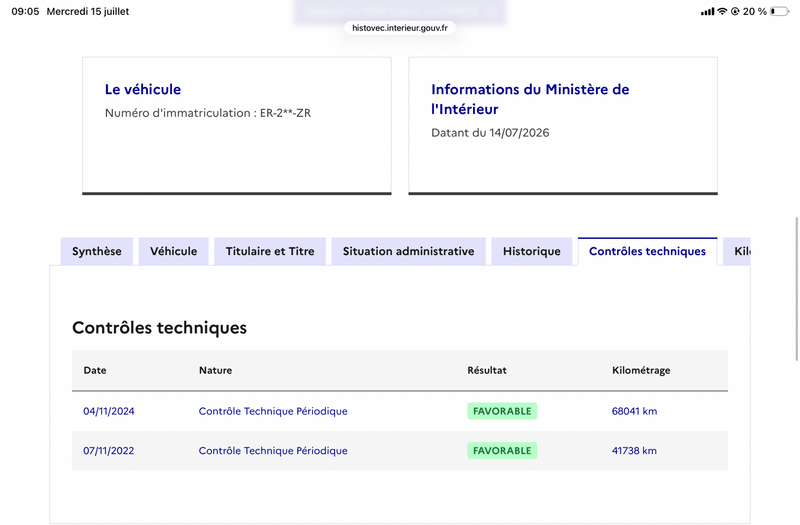The height and width of the screenshot is (525, 800).
Task: Tap the cellular signal bars icon
Action: 708,11
